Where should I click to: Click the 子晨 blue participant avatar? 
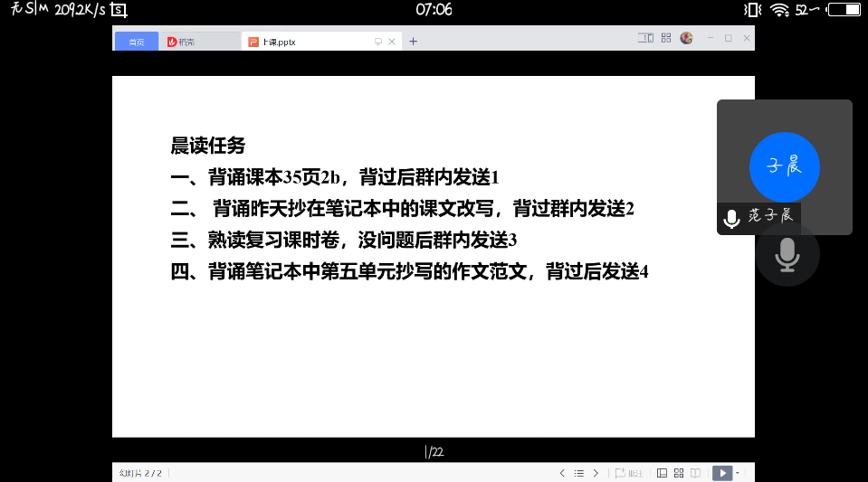pyautogui.click(x=784, y=166)
